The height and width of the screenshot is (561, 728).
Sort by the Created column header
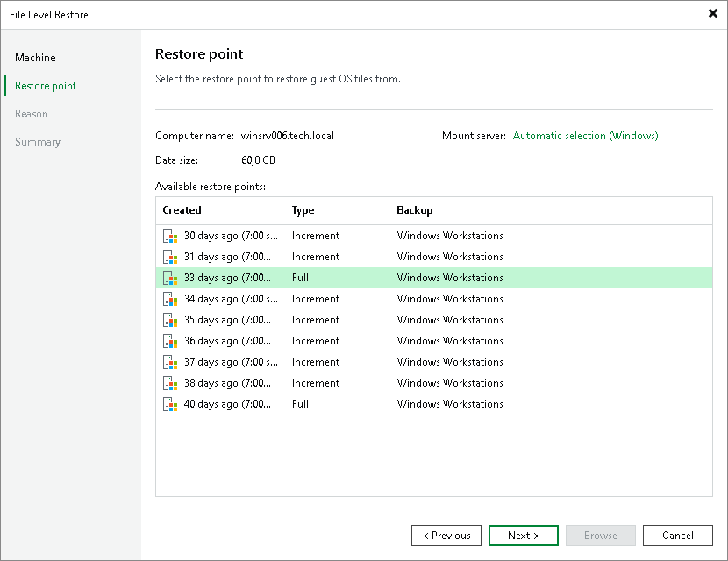point(182,210)
